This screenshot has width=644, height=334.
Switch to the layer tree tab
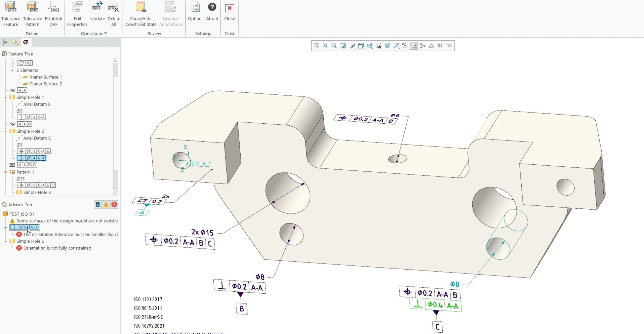[15, 42]
